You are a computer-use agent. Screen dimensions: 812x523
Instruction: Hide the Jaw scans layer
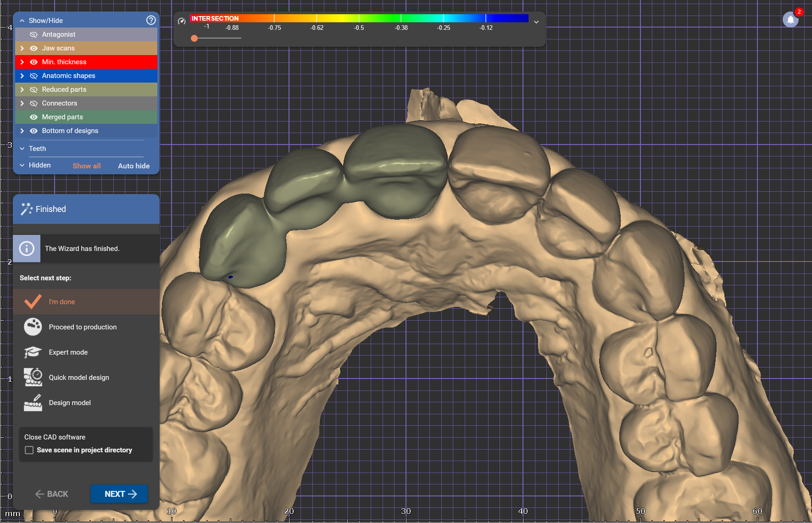pyautogui.click(x=33, y=48)
